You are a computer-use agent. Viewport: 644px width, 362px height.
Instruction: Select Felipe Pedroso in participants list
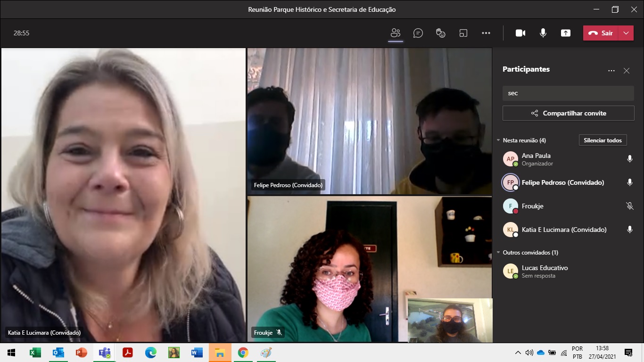point(562,182)
